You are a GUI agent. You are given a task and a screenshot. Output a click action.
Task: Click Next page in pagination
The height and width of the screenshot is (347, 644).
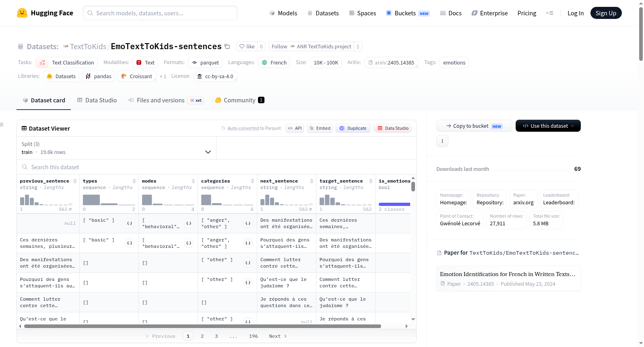[x=278, y=336]
